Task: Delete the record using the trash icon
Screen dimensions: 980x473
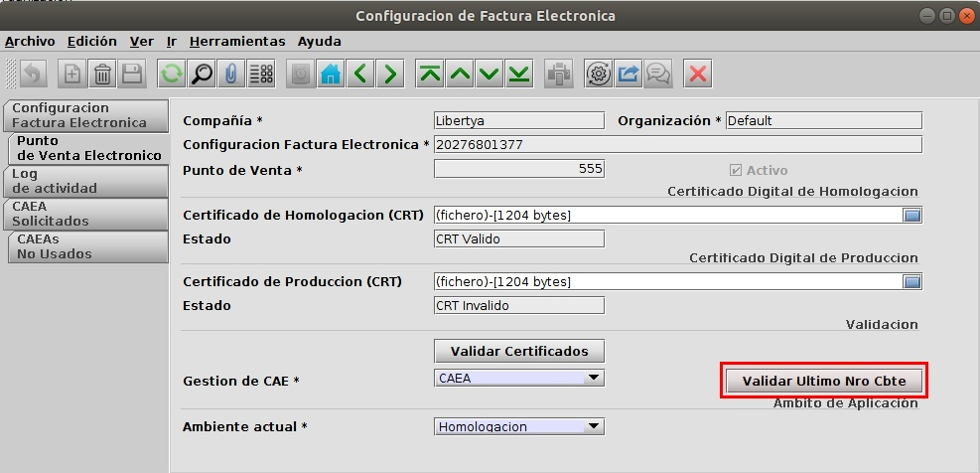Action: pyautogui.click(x=102, y=75)
